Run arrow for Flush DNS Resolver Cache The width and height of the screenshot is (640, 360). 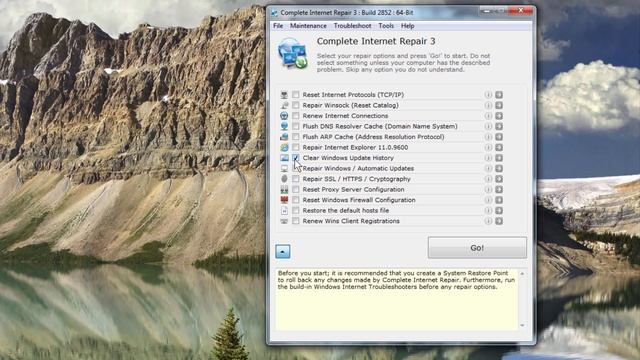[499, 127]
